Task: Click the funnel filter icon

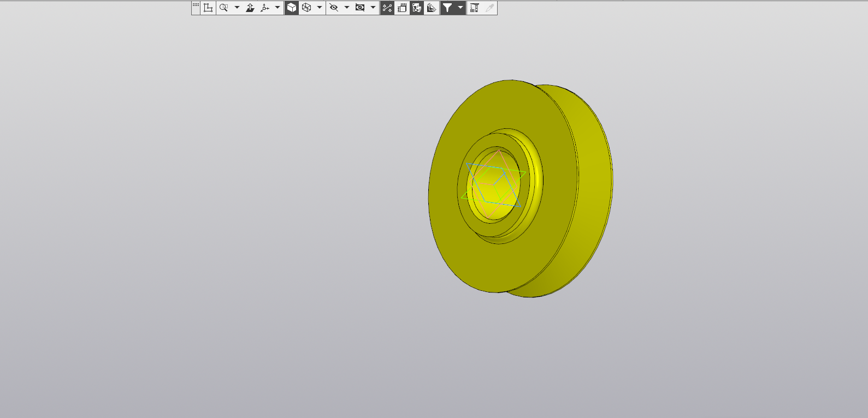Action: pos(447,8)
